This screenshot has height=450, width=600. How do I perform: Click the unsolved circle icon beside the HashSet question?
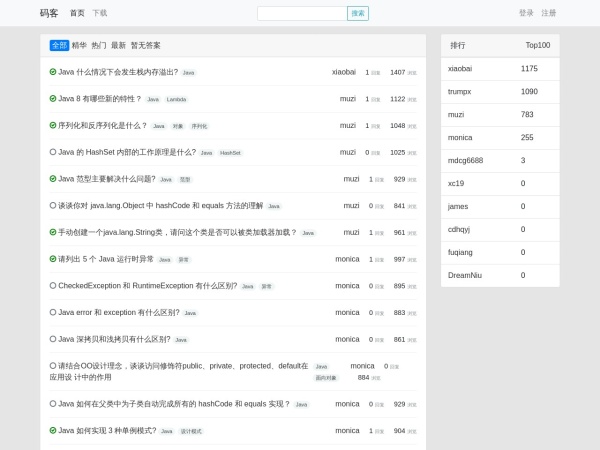(53, 152)
